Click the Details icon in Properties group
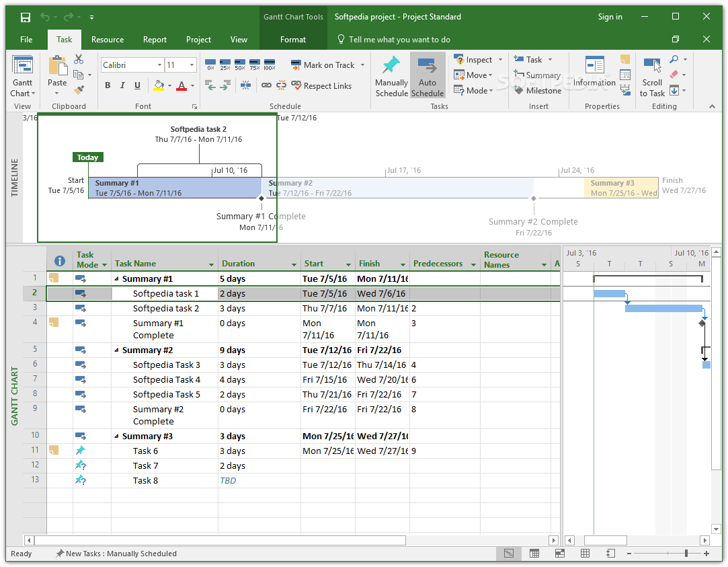Viewport: 728px width, 567px height. tap(625, 75)
